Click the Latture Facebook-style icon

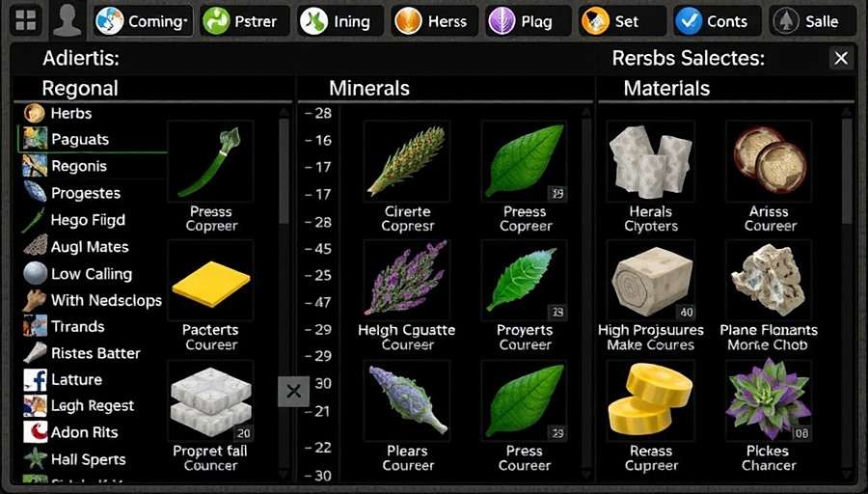35,380
